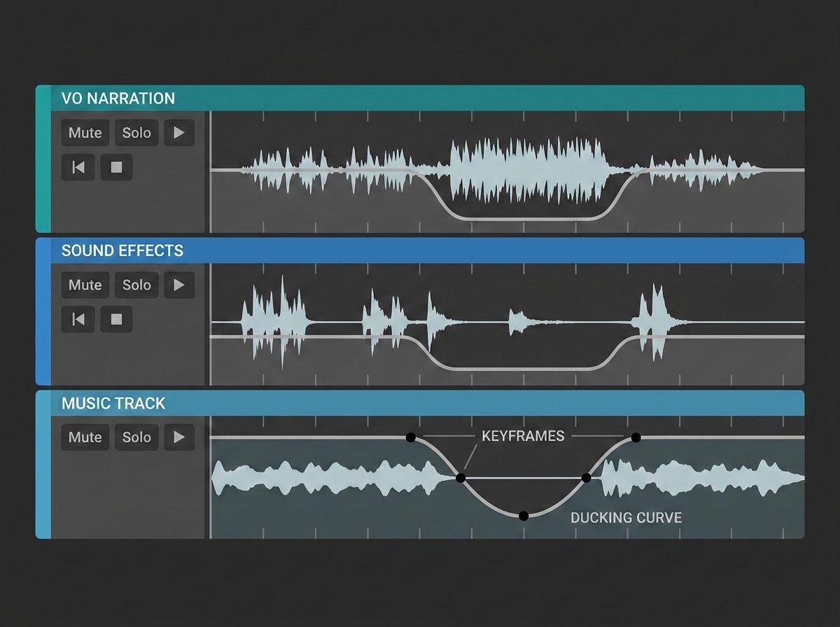Viewport: 840px width, 627px height.
Task: Select the SOUND EFFECTS track header
Action: (x=420, y=251)
